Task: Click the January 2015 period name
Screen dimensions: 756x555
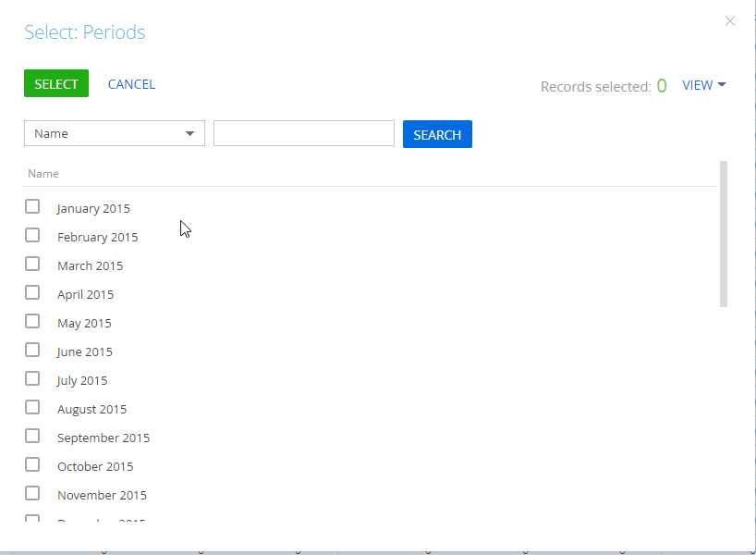Action: tap(93, 208)
